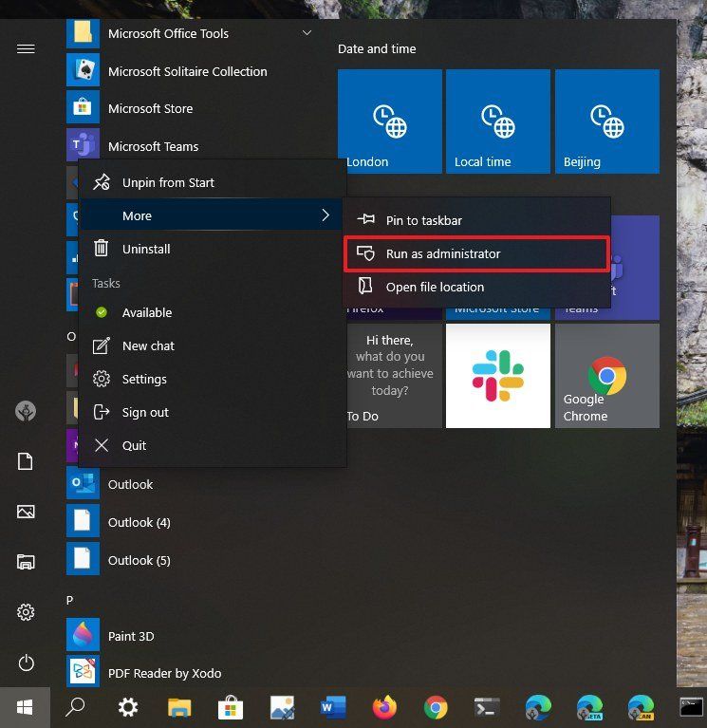Open the Microsoft Solitaire Collection icon
Image resolution: width=707 pixels, height=728 pixels.
(83, 70)
